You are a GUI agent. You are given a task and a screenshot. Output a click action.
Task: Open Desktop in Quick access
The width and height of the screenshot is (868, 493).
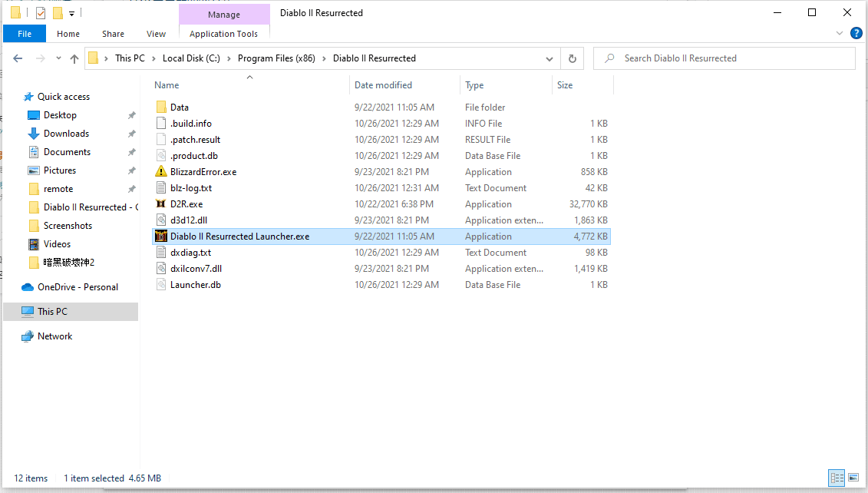60,115
